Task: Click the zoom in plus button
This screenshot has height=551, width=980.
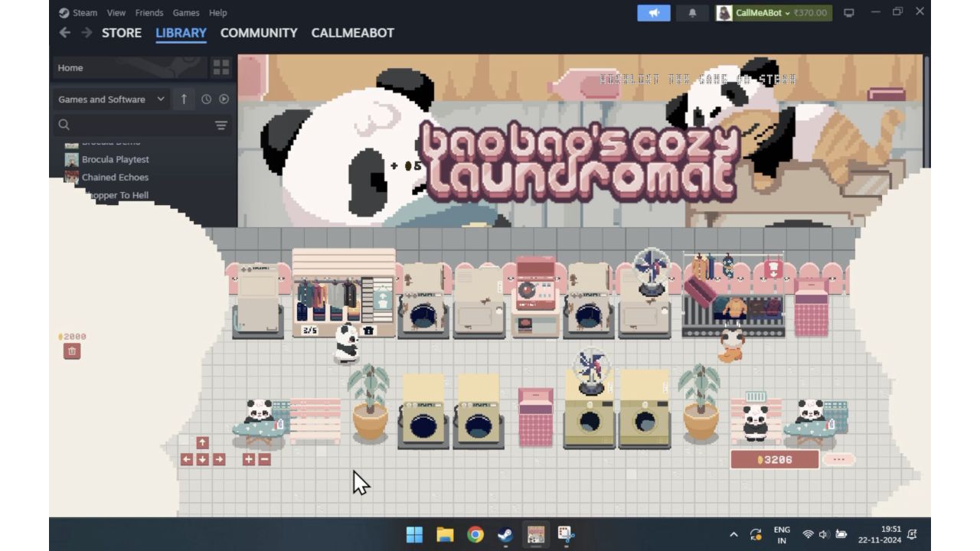Action: (x=249, y=459)
